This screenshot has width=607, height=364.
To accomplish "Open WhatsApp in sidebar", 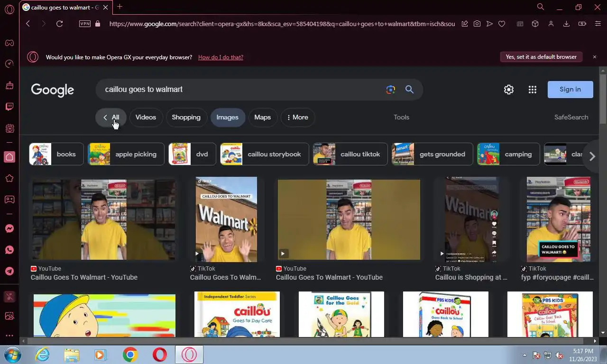I will [9, 250].
